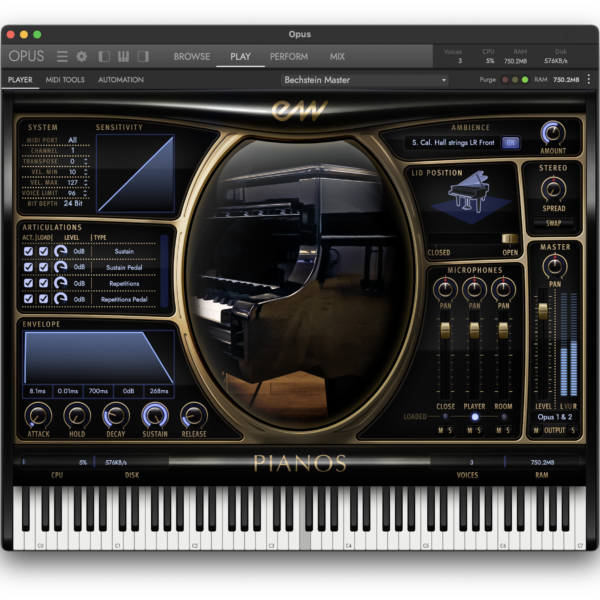Click the Decay envelope knob
The image size is (600, 600).
click(116, 416)
